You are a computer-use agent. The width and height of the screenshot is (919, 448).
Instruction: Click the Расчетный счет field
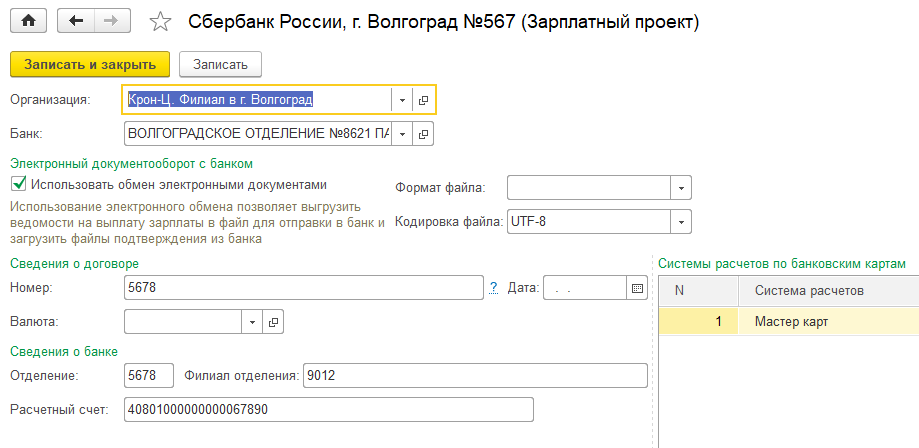[x=329, y=409]
